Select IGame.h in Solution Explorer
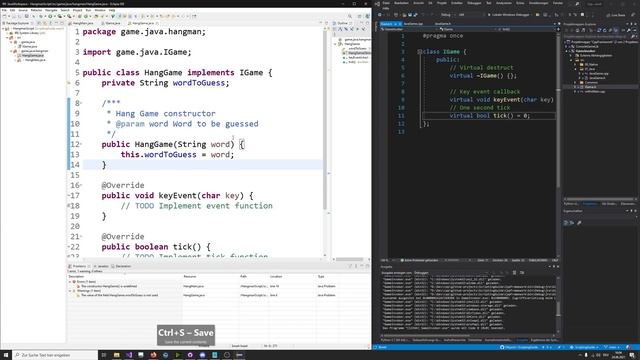Viewport: 640px width, 360px height. pos(590,87)
